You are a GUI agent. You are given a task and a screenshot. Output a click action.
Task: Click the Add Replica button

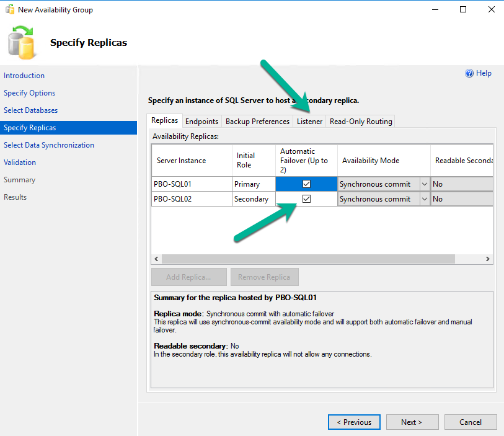click(188, 277)
